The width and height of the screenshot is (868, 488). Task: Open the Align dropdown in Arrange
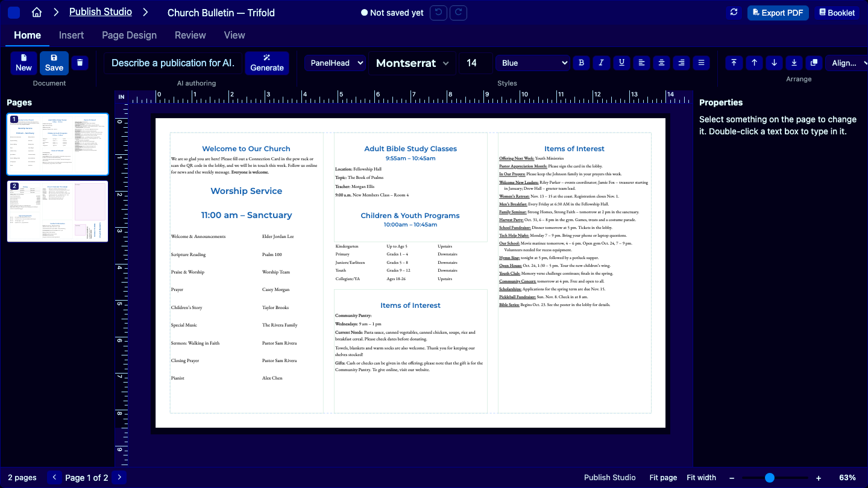click(848, 63)
